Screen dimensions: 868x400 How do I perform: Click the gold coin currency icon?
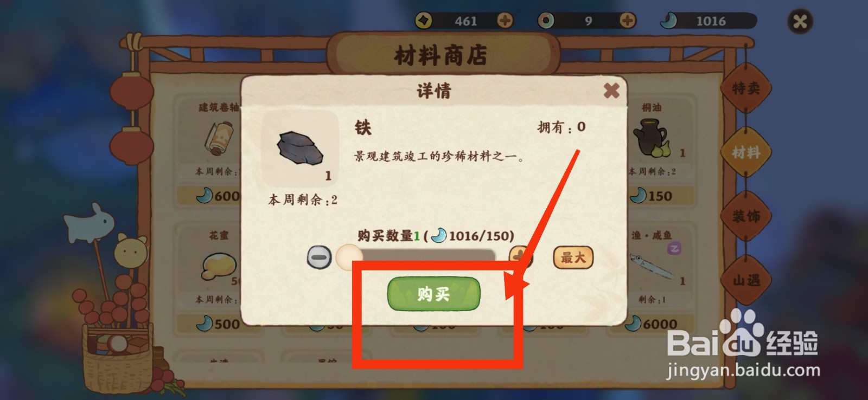424,21
